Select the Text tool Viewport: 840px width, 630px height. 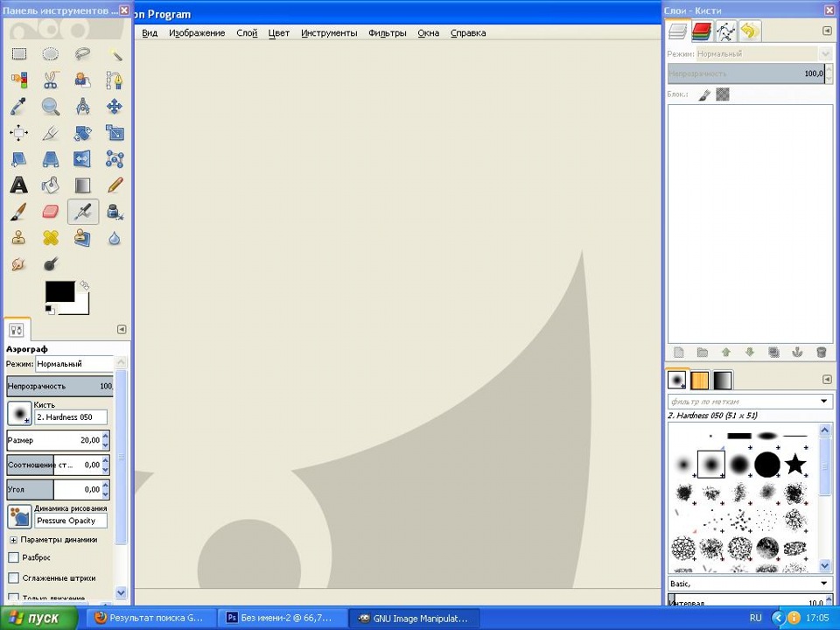coord(18,185)
